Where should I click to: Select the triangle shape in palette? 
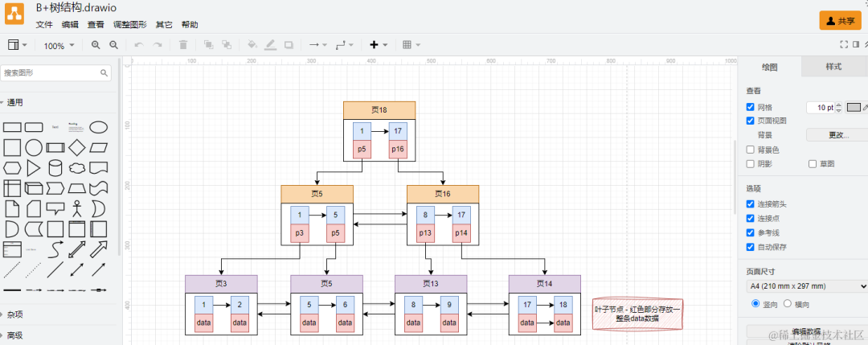[34, 168]
